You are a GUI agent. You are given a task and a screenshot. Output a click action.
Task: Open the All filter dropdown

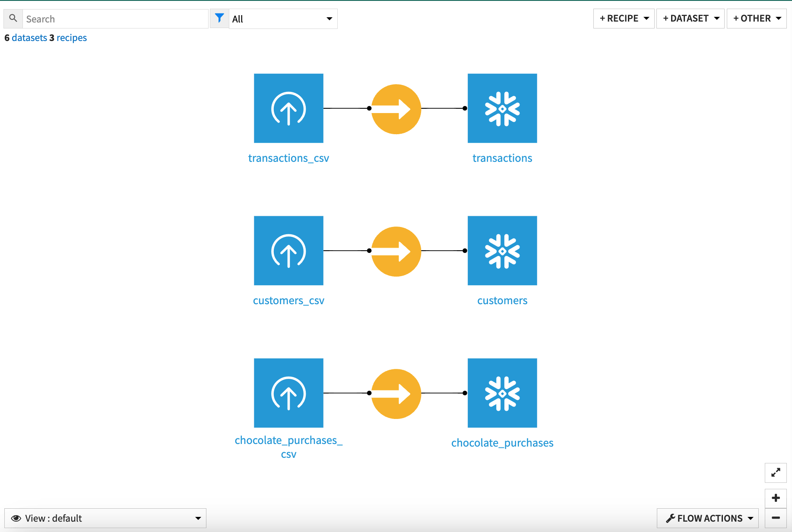tap(283, 19)
